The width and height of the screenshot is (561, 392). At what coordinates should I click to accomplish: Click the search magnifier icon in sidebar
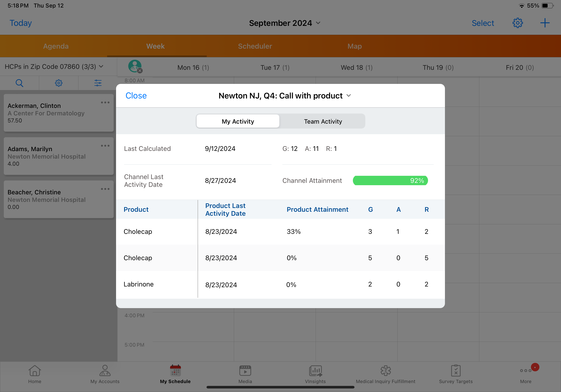point(19,83)
